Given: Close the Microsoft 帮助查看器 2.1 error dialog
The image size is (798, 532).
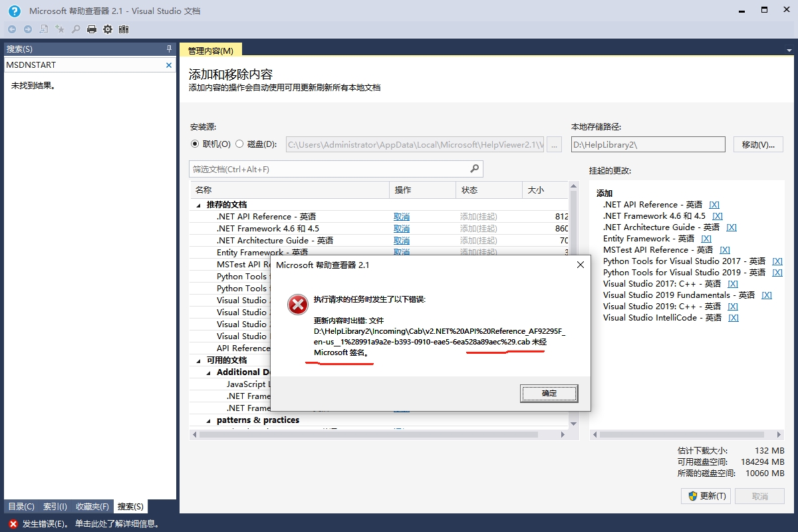Looking at the screenshot, I should [580, 265].
